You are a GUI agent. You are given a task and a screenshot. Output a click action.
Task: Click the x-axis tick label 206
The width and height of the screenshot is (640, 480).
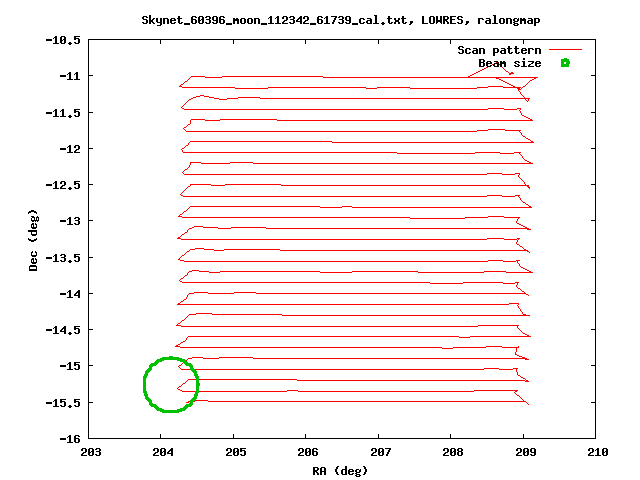pyautogui.click(x=308, y=452)
